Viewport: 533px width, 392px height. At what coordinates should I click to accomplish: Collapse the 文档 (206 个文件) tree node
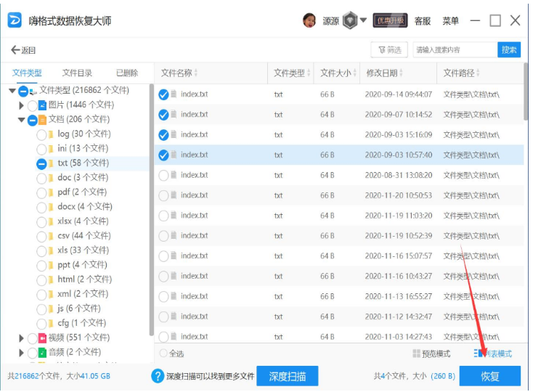(x=21, y=120)
